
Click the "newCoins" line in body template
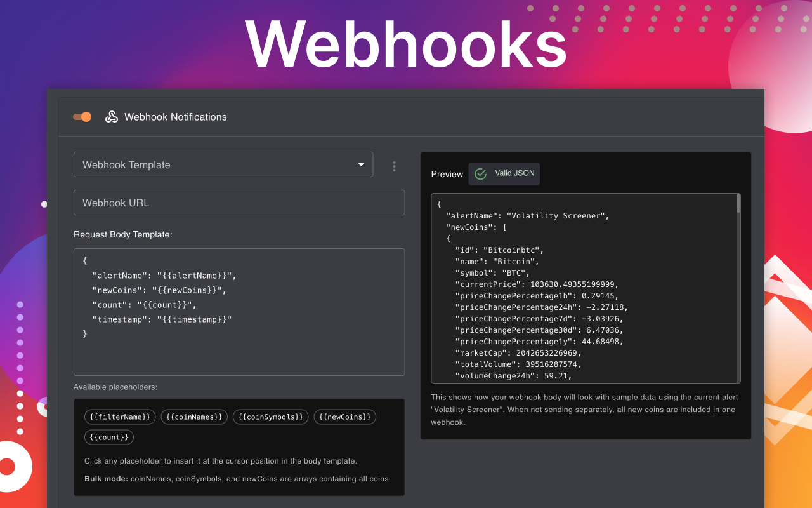[x=159, y=290]
